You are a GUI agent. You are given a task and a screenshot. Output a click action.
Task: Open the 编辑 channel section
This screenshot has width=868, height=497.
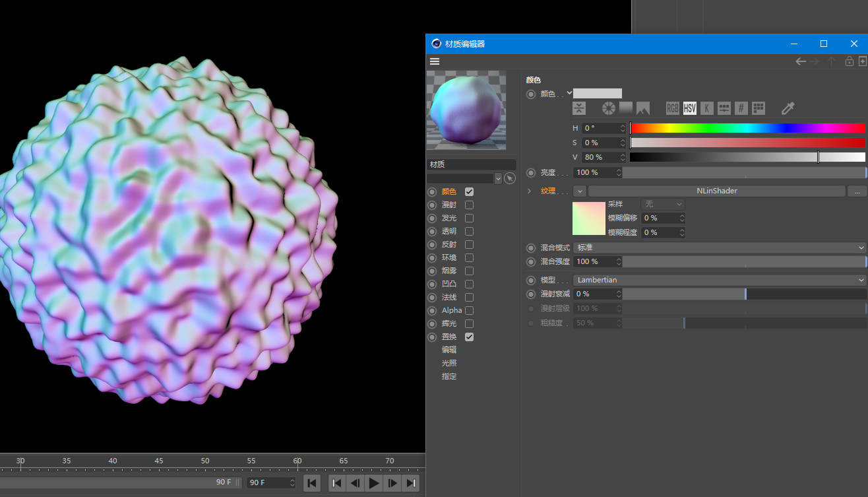click(x=449, y=349)
